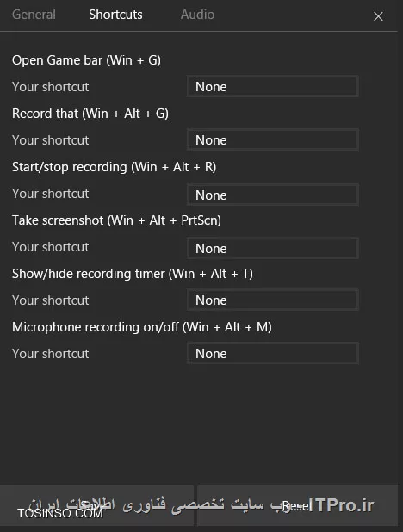This screenshot has height=532, width=403.
Task: Click the Open Game bar shortcut field
Action: click(273, 87)
